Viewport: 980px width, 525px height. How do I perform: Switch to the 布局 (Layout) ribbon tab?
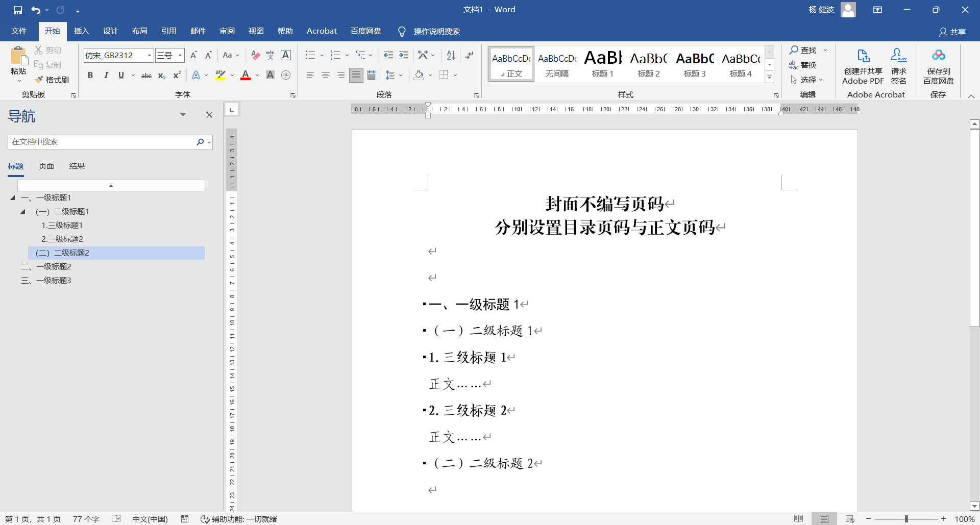(x=139, y=31)
